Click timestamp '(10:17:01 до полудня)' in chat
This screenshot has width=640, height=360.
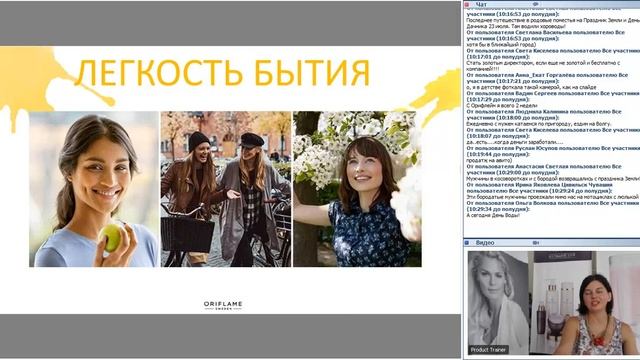coord(498,57)
